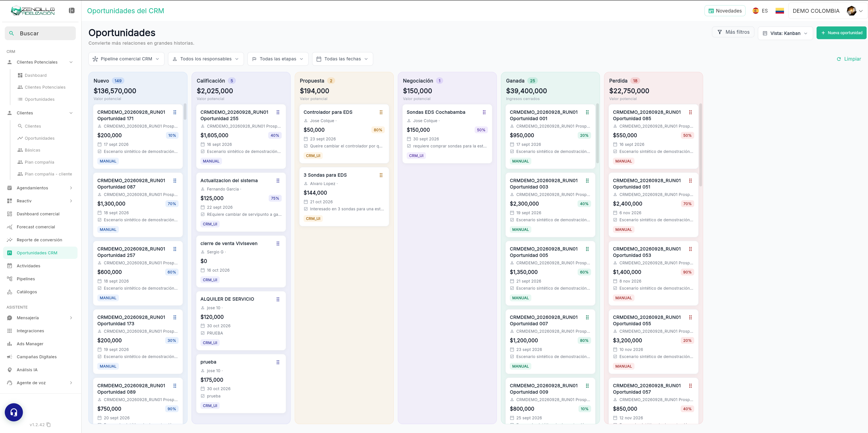Expand Agendamientos sidebar section
Screen dimensions: 868x433
point(40,188)
